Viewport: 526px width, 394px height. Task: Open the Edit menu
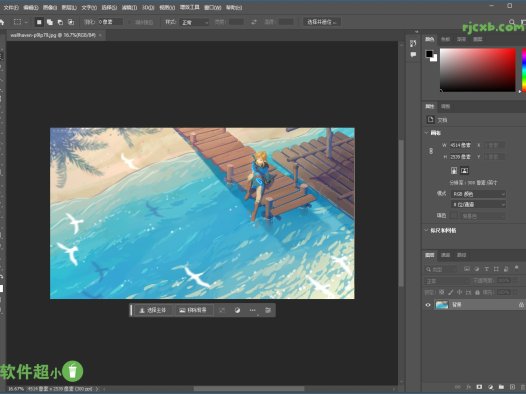31,7
